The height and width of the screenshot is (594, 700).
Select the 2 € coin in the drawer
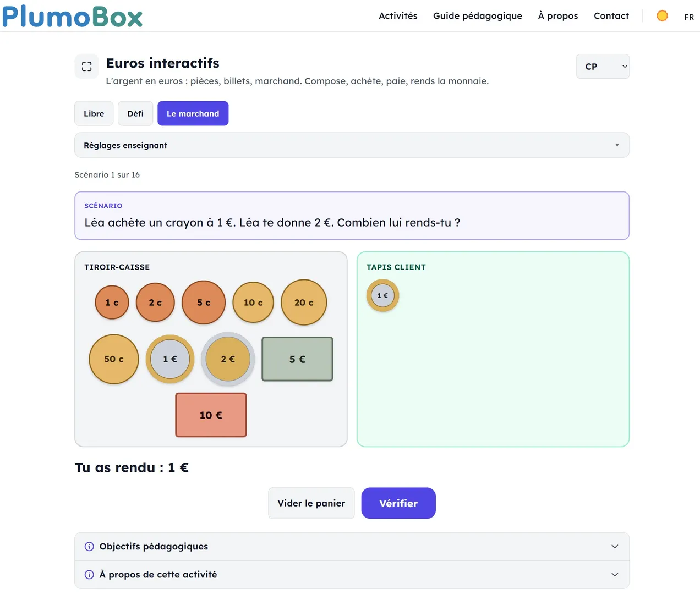(x=228, y=359)
